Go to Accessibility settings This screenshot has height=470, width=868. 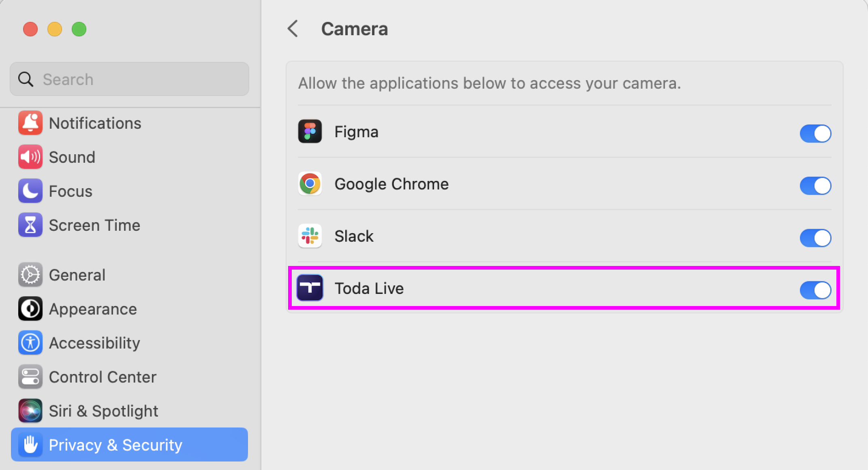94,343
